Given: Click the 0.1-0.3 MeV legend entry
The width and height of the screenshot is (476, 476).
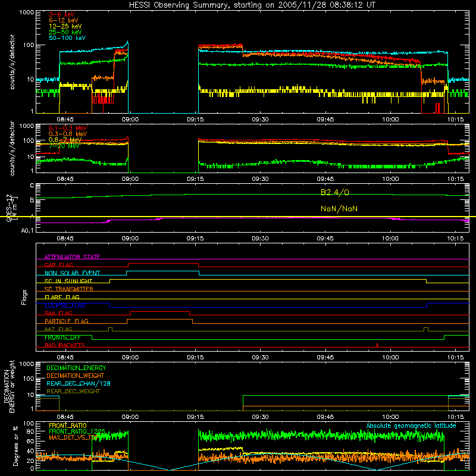Looking at the screenshot, I should [x=68, y=128].
